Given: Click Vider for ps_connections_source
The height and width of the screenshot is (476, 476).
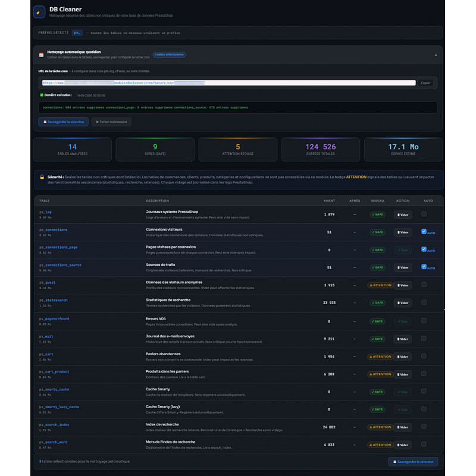Looking at the screenshot, I should [403, 267].
